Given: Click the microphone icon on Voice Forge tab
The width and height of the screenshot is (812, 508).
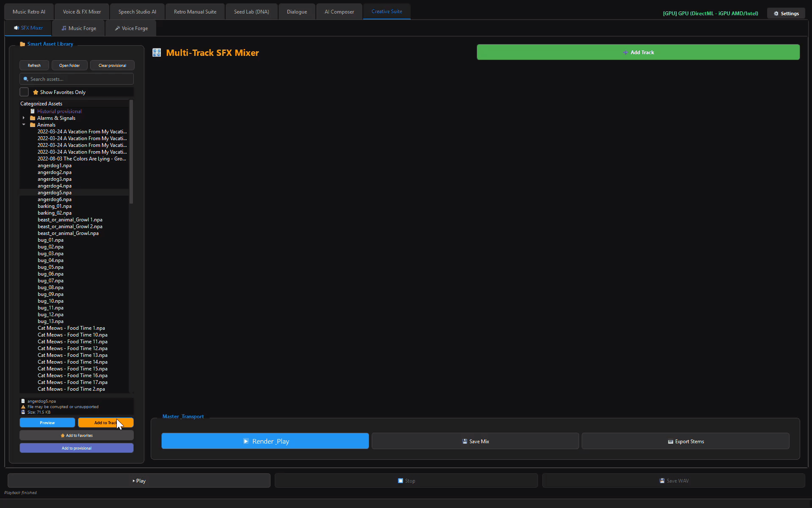Looking at the screenshot, I should click(117, 28).
